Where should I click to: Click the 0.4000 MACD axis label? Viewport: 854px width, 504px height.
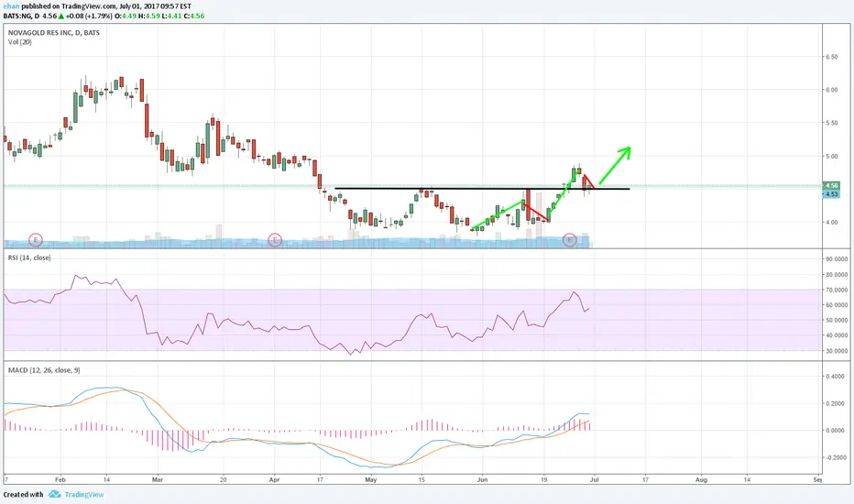(835, 377)
